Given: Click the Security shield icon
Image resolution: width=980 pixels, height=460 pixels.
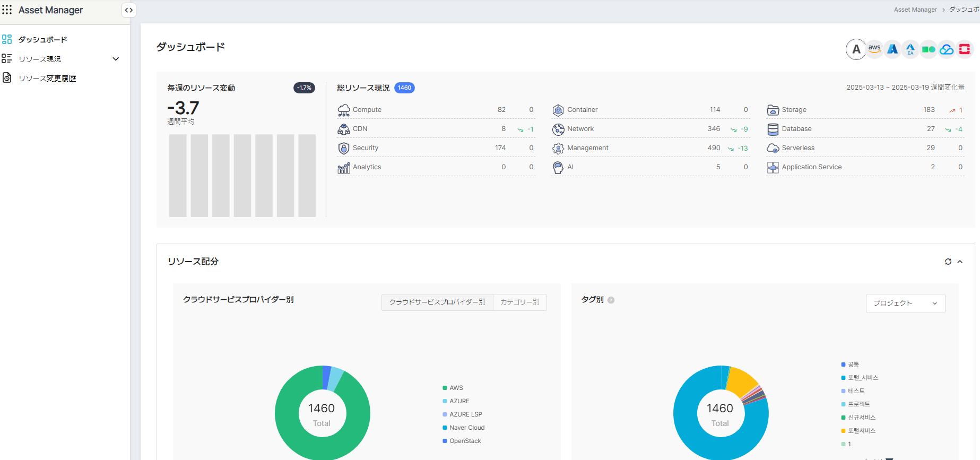Looking at the screenshot, I should [x=344, y=149].
